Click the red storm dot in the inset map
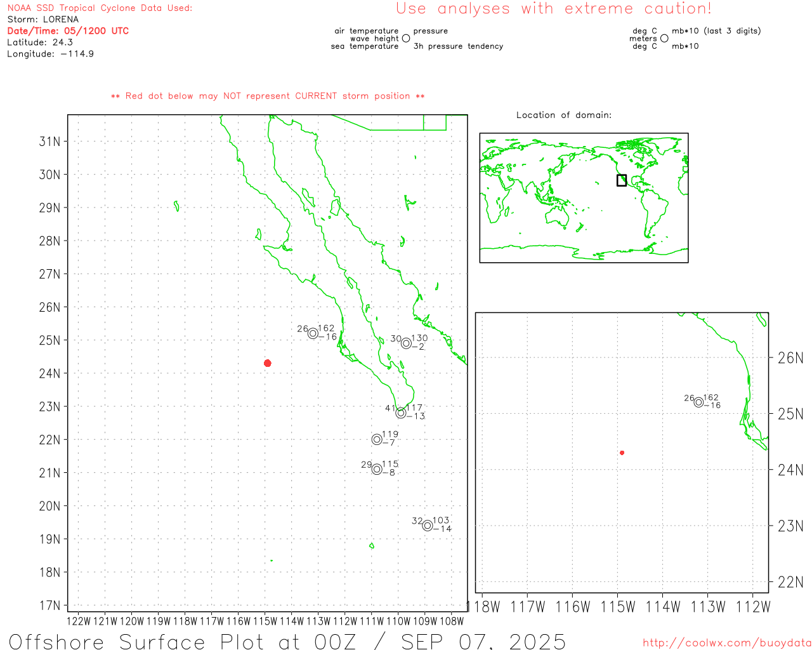Screen dimensions: 812x650 tap(622, 453)
